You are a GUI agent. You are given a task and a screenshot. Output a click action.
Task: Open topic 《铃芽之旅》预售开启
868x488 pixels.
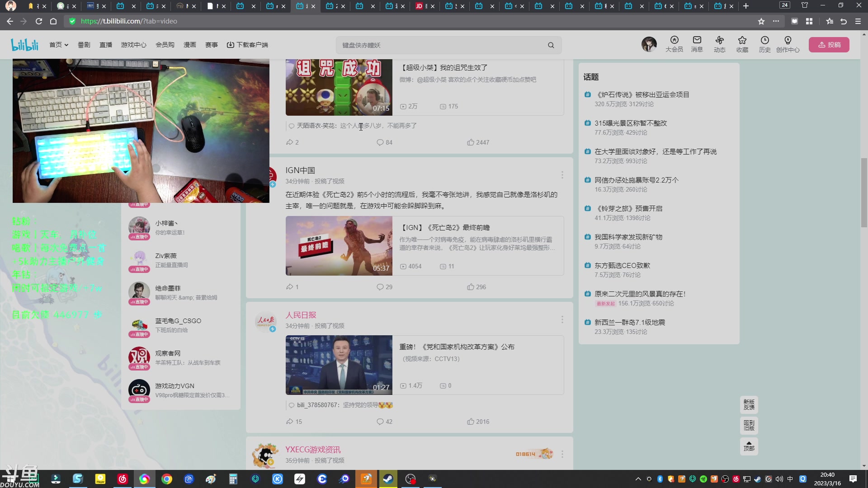[x=628, y=208]
